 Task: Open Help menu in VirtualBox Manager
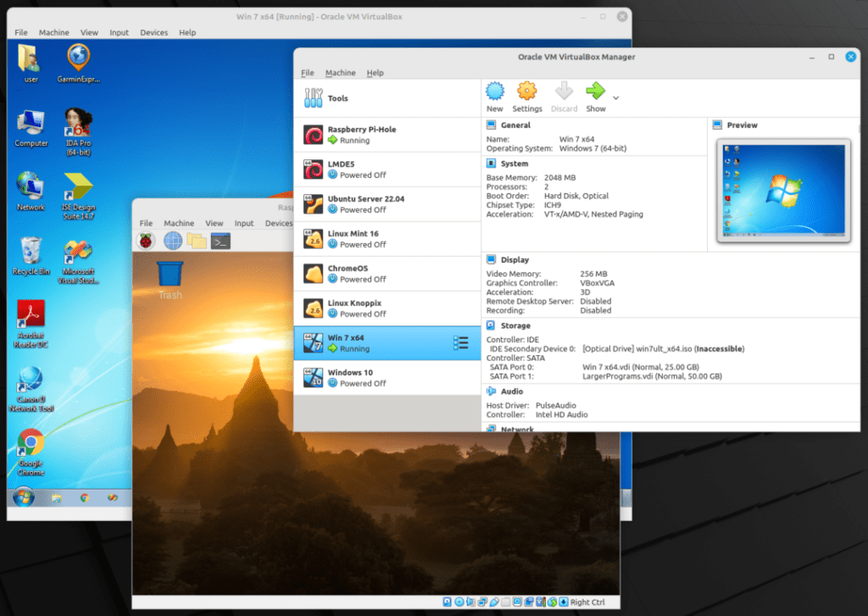[375, 73]
